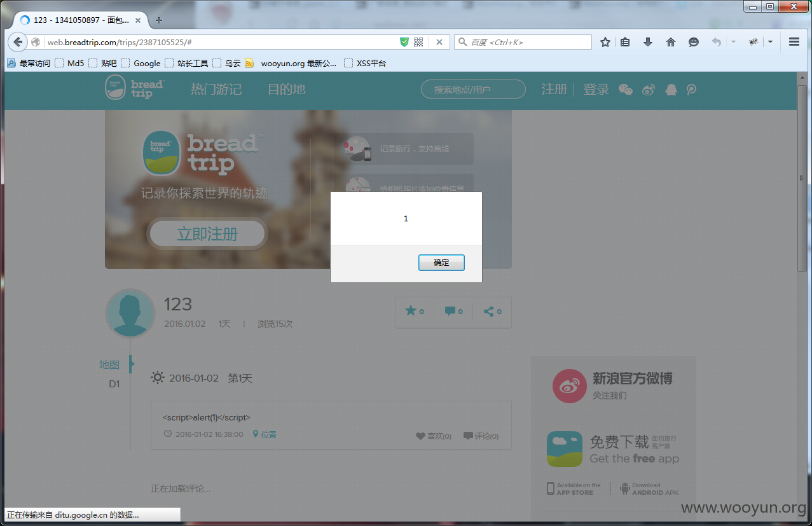This screenshot has width=812, height=526.
Task: Click 确定 in the alert dialog
Action: (441, 263)
